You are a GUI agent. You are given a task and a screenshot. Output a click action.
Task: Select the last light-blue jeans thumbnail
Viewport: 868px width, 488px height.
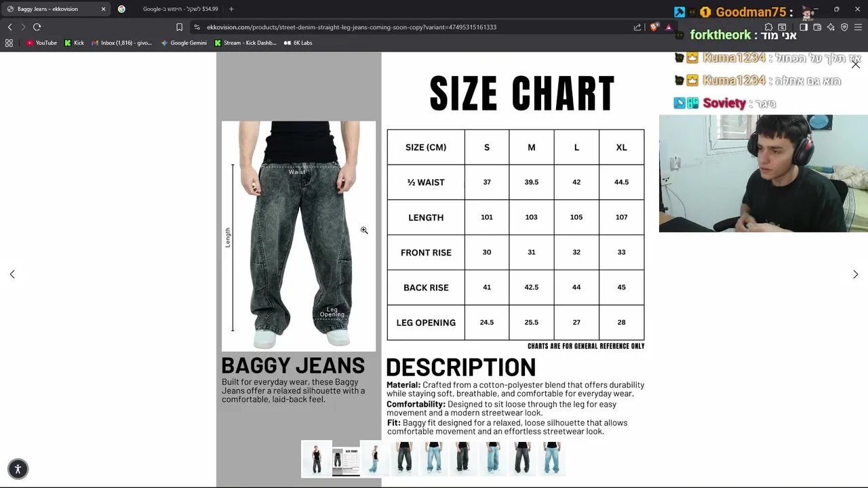pos(552,459)
